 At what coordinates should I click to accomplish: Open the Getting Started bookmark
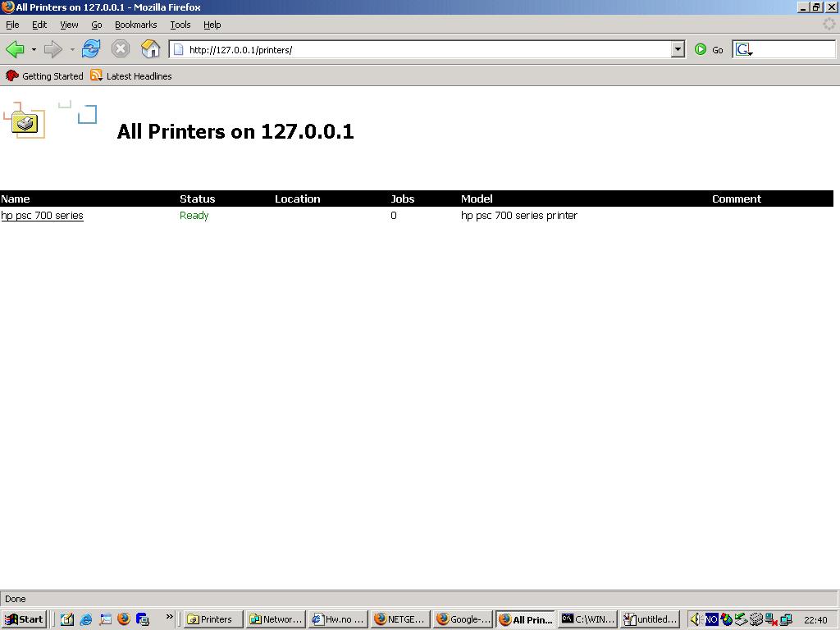pyautogui.click(x=44, y=76)
